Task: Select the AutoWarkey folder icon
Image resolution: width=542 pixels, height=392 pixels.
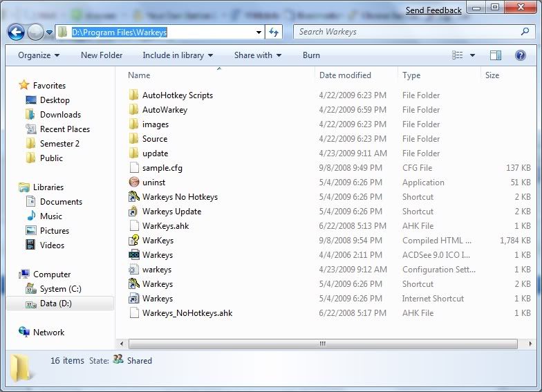Action: pos(134,109)
